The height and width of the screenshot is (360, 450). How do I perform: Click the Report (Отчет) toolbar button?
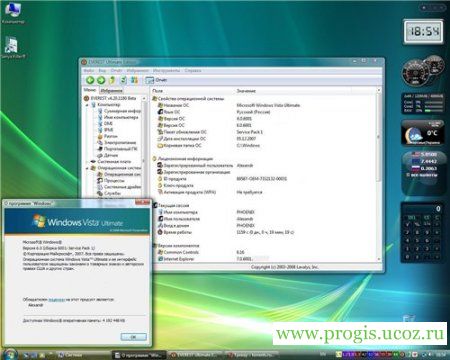coord(156,80)
